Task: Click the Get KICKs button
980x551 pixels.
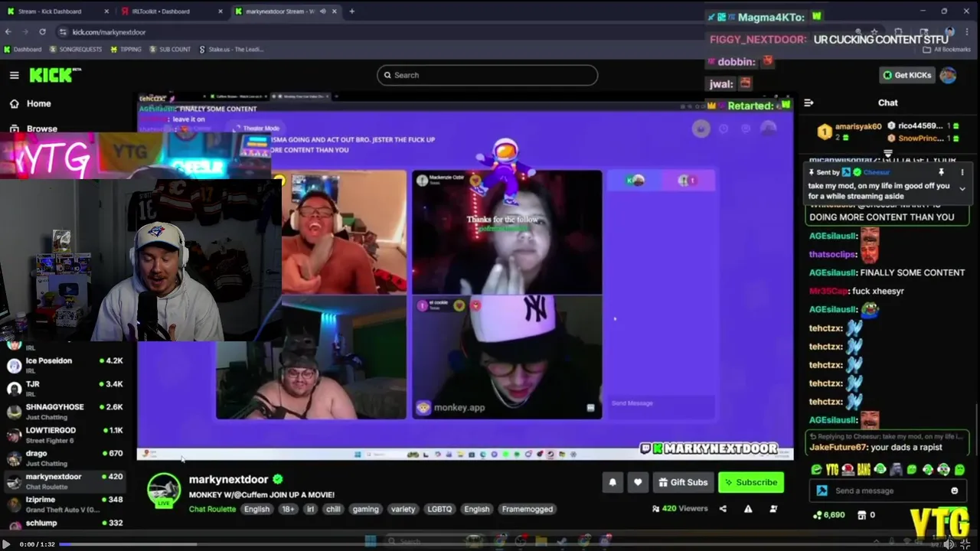Action: (906, 75)
